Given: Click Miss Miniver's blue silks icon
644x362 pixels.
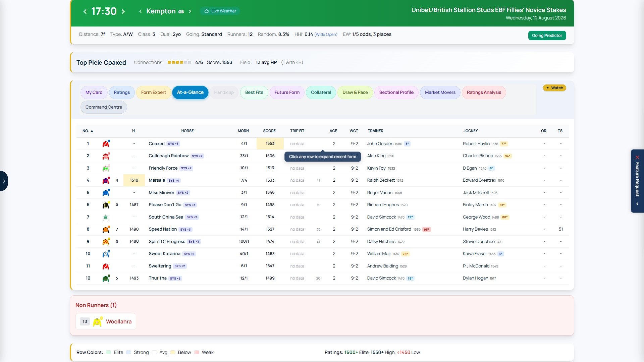Looking at the screenshot, I should click(106, 193).
